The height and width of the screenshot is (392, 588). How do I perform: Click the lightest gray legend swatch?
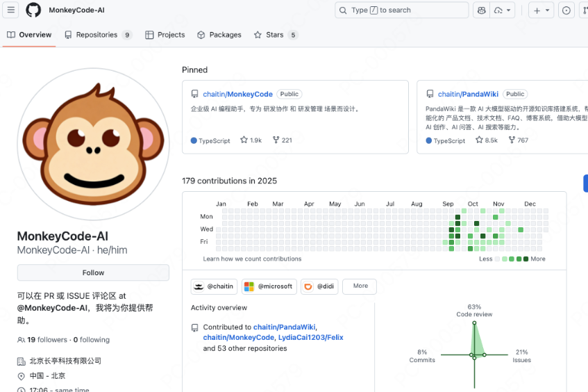[497, 259]
